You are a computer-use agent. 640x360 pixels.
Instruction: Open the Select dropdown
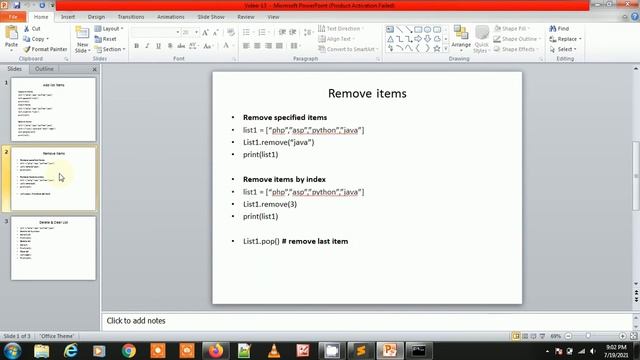563,49
